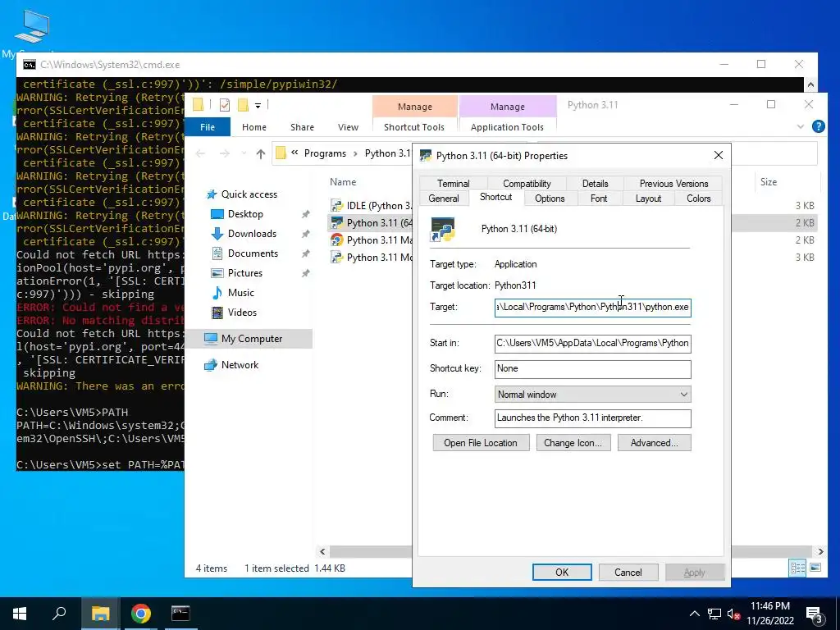This screenshot has height=630, width=840.
Task: Open the Home ribbon tab
Action: point(254,127)
